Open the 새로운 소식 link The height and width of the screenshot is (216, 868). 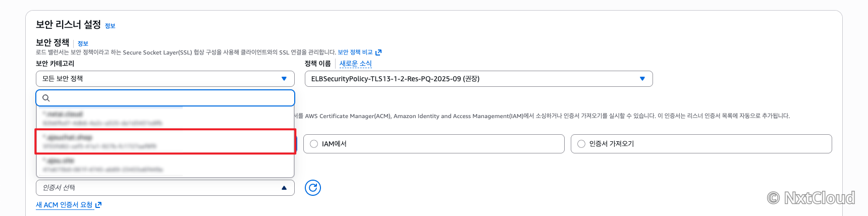click(x=355, y=64)
